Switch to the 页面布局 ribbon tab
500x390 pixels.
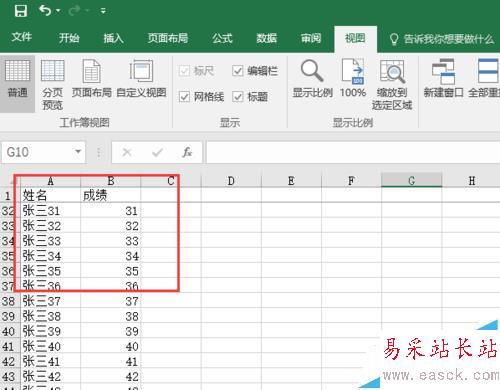pos(168,38)
